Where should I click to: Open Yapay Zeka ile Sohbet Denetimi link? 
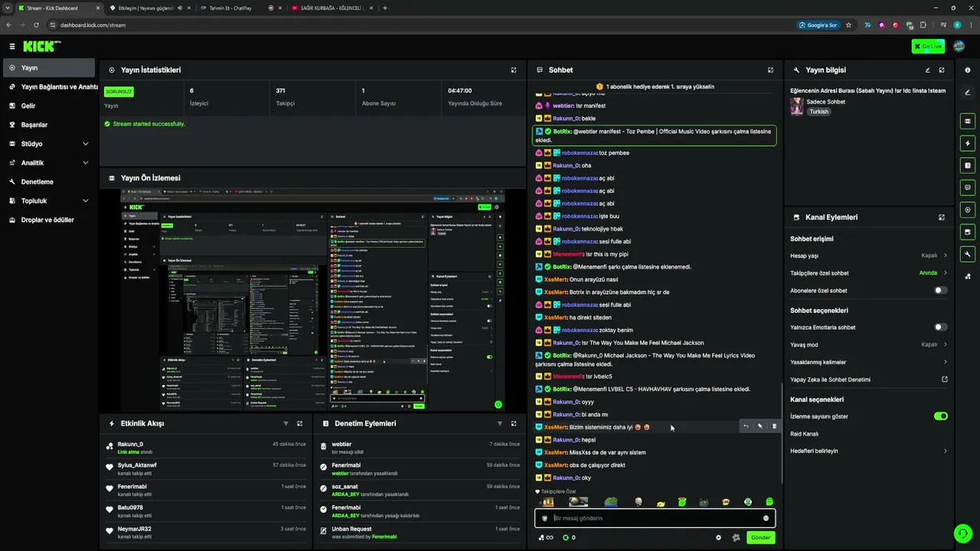tap(869, 380)
